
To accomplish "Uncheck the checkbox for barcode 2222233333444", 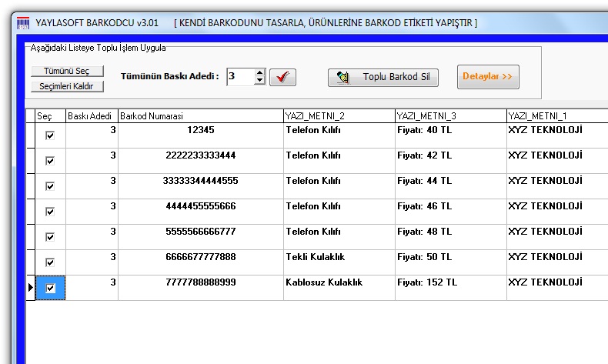I will [x=50, y=161].
